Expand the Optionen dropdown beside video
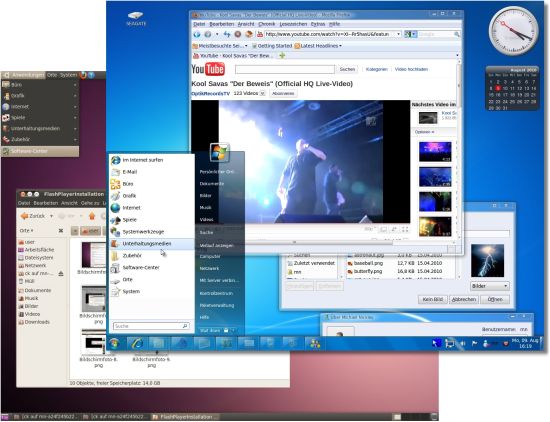The width and height of the screenshot is (550, 422). [424, 132]
